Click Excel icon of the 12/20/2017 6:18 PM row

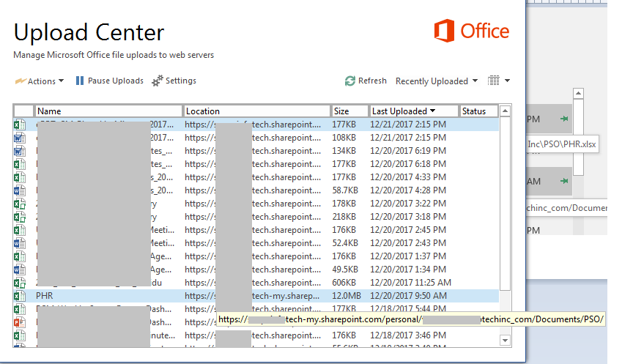[x=19, y=164]
